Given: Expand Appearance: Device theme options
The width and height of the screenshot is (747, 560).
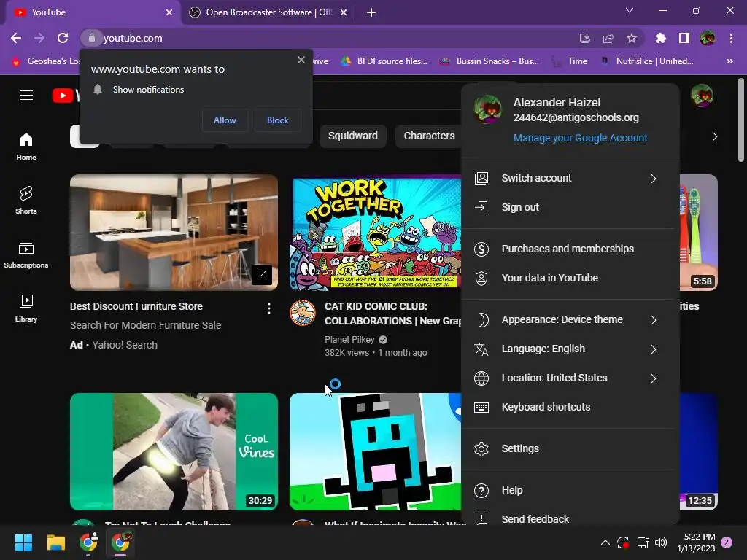Looking at the screenshot, I should click(570, 319).
